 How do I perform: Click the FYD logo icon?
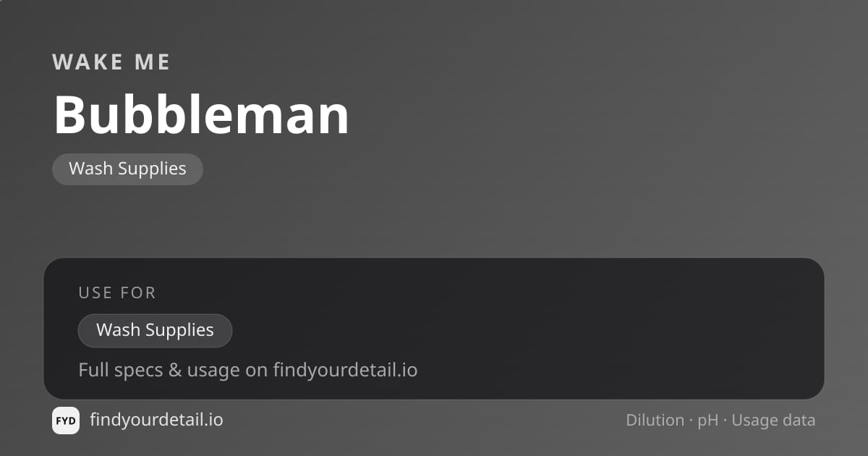click(x=66, y=421)
